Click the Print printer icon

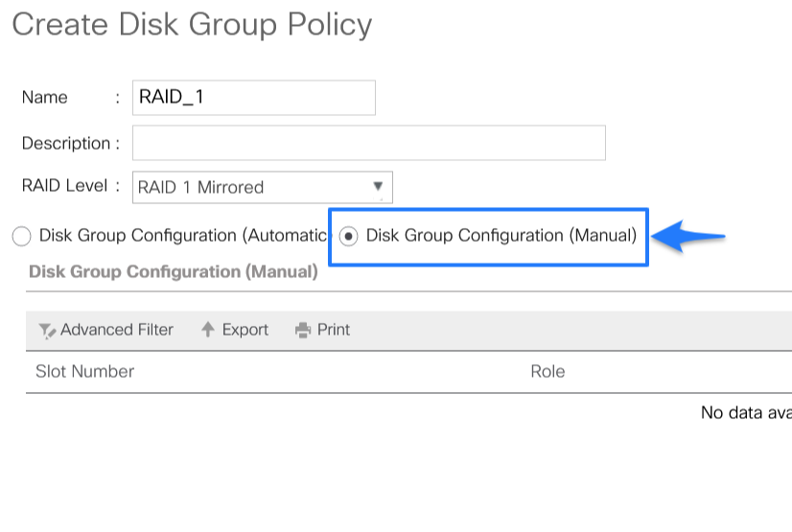point(303,331)
